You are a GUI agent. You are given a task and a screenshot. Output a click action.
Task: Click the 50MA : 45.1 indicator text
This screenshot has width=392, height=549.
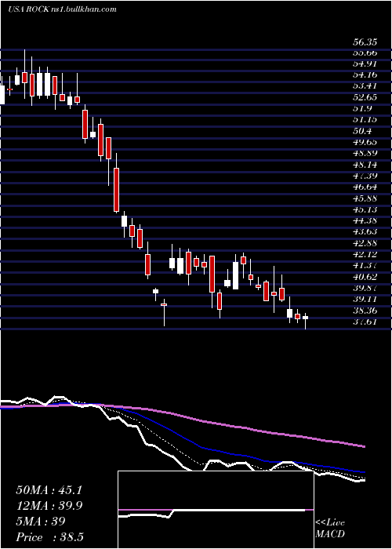(x=49, y=490)
